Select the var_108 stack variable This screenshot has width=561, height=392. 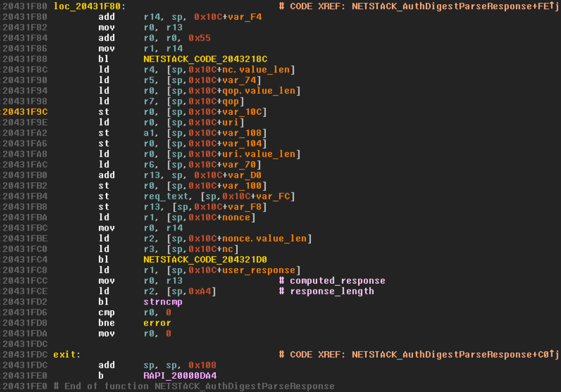point(242,133)
